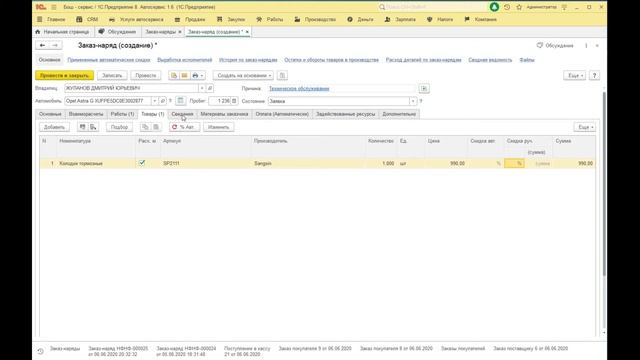Screen dimensions: 640x360
Task: Switch to the Материалы заказчика tab
Action: pyautogui.click(x=224, y=114)
